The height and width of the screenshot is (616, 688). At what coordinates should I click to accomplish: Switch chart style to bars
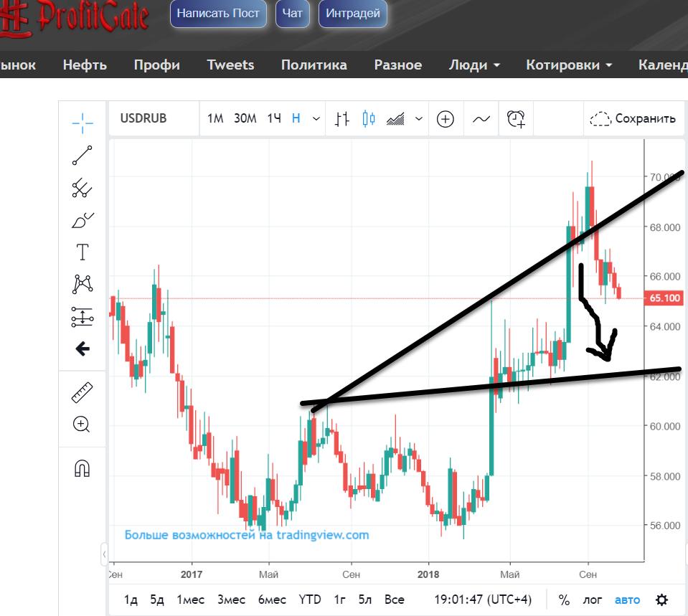pos(342,119)
